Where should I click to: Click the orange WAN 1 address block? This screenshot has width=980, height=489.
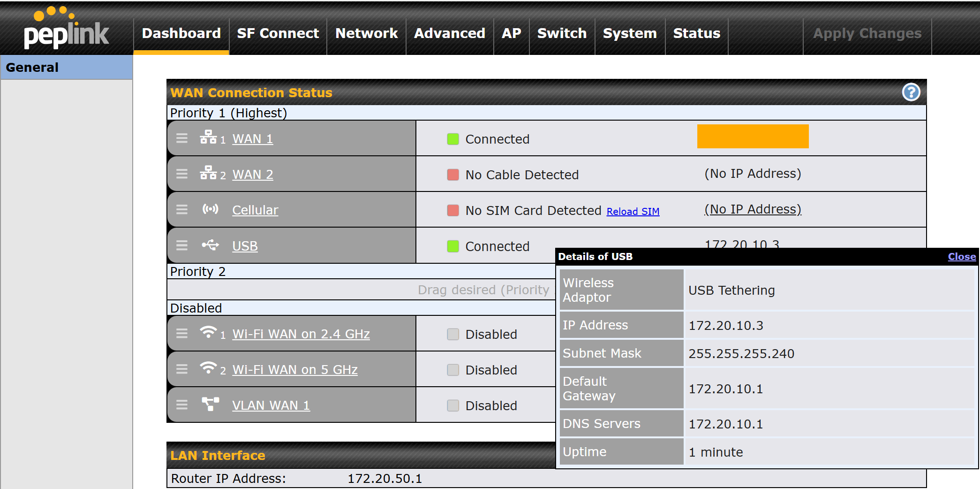click(x=753, y=137)
